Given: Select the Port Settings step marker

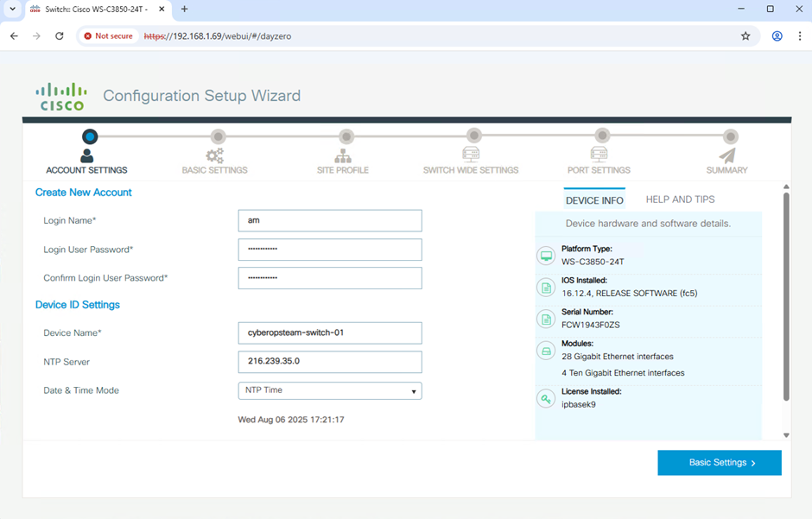Looking at the screenshot, I should pos(602,136).
